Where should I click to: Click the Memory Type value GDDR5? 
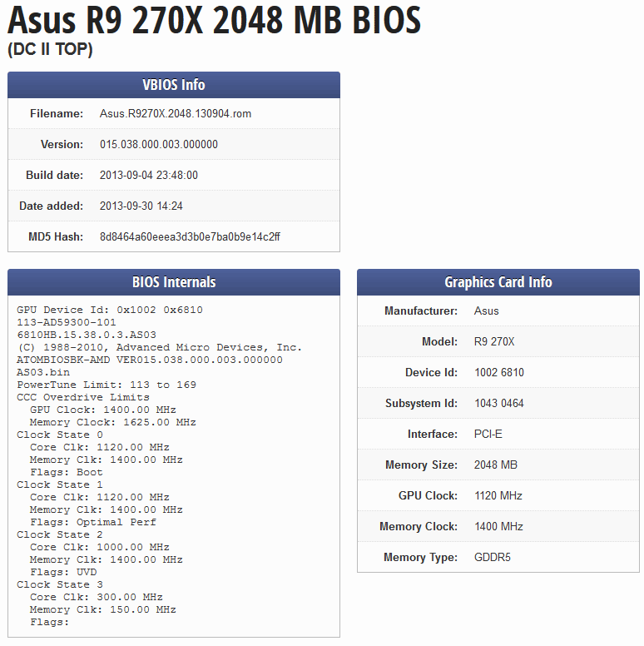(493, 557)
